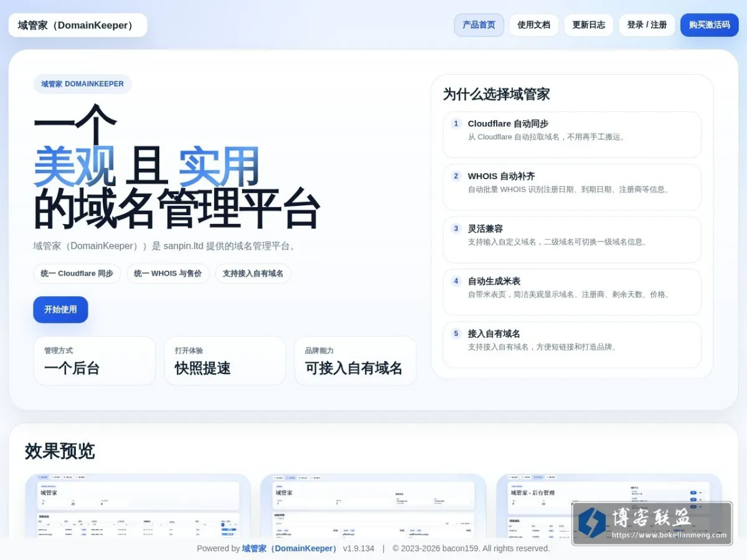Click number 4 badge beside 自动生成米表

(x=456, y=281)
